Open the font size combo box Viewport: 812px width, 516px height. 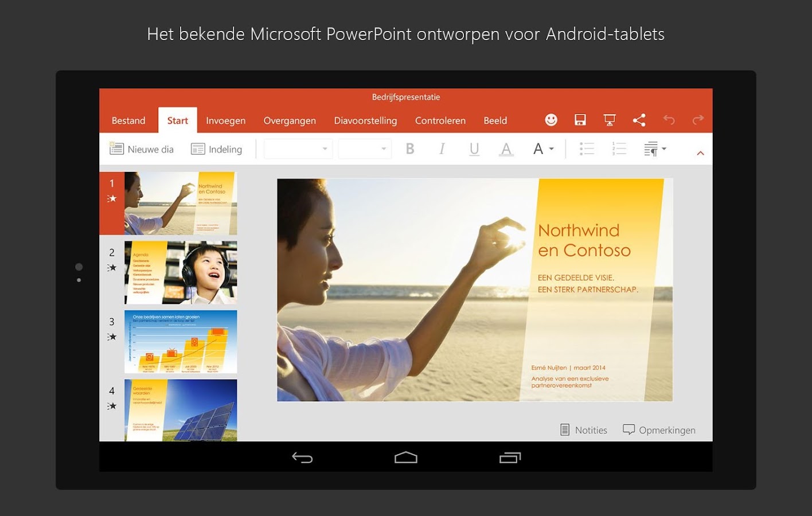coord(365,149)
